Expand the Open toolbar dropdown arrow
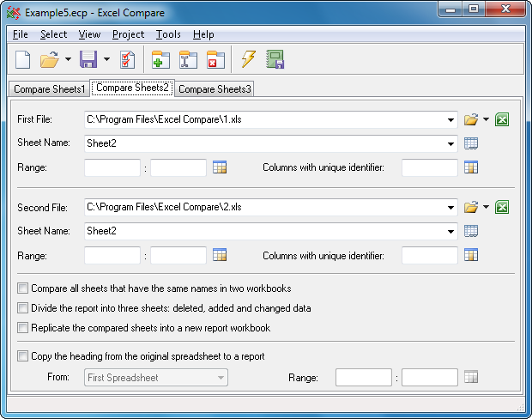The height and width of the screenshot is (419, 532). [68, 59]
